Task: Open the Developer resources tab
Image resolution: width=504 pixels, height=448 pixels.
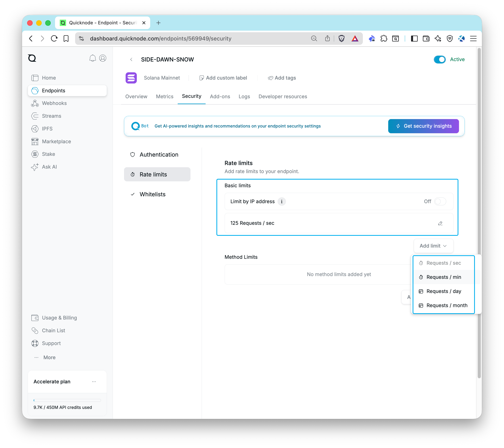Action: (x=283, y=97)
